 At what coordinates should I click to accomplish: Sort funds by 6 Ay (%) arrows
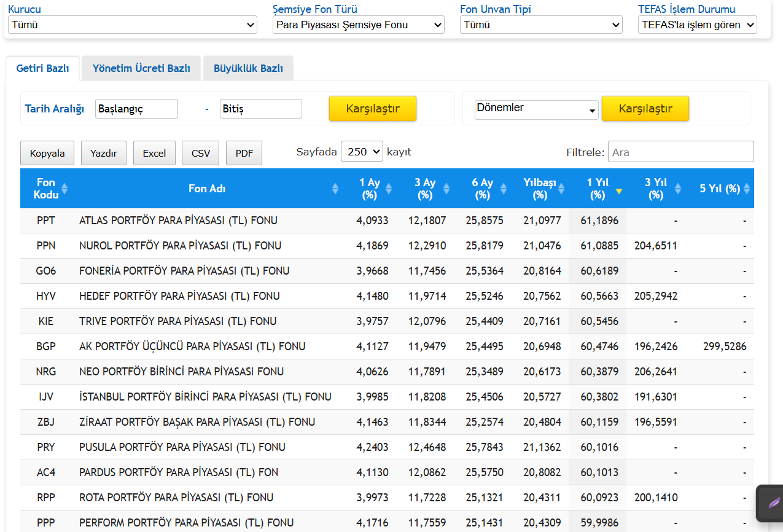coord(504,189)
